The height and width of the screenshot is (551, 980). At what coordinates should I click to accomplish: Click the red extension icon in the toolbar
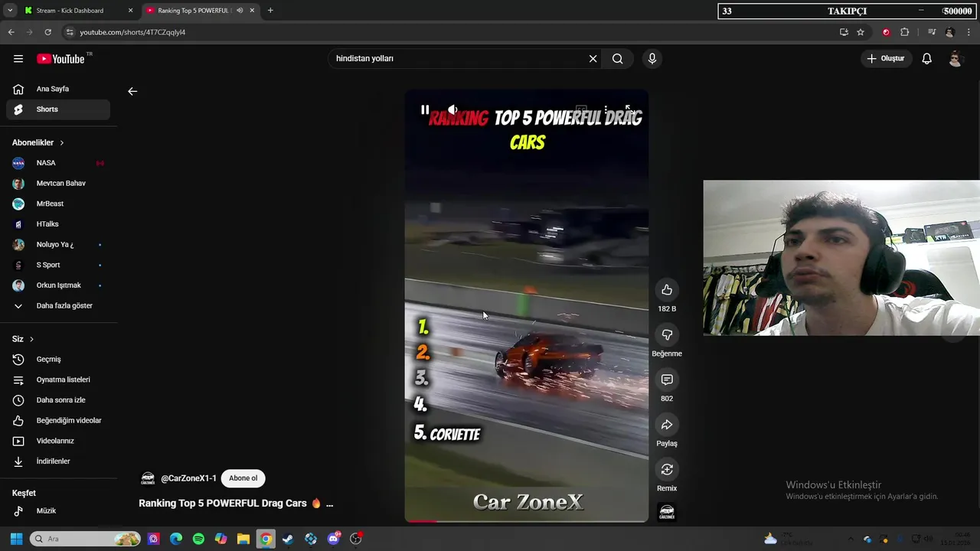886,32
